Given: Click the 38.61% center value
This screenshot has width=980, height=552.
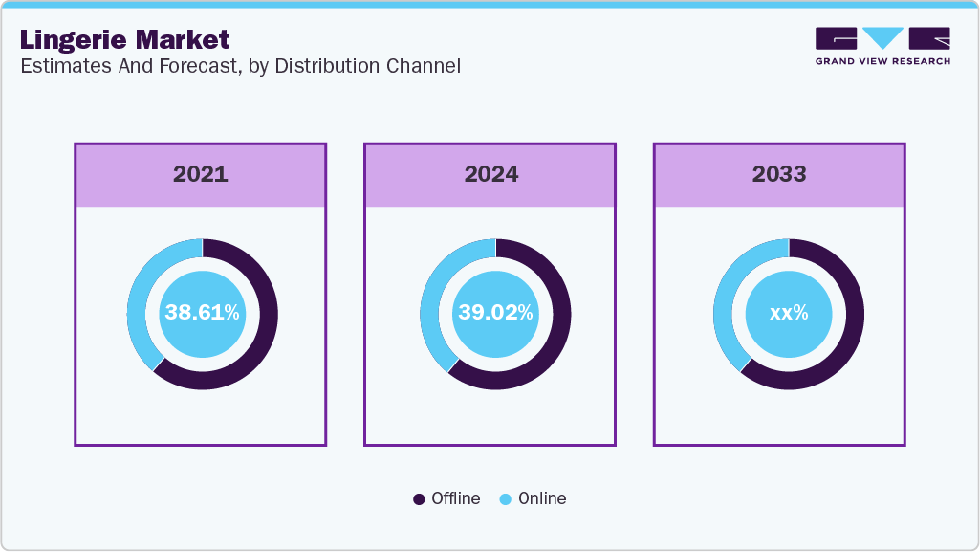Looking at the screenshot, I should (202, 313).
